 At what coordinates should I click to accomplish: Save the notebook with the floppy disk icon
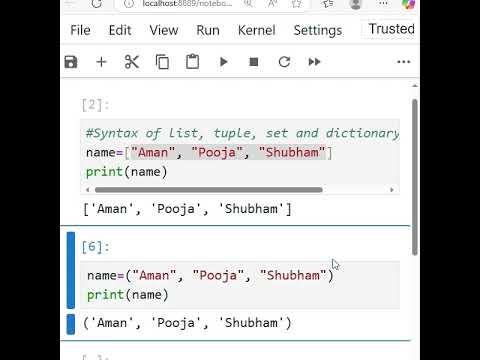[71, 62]
